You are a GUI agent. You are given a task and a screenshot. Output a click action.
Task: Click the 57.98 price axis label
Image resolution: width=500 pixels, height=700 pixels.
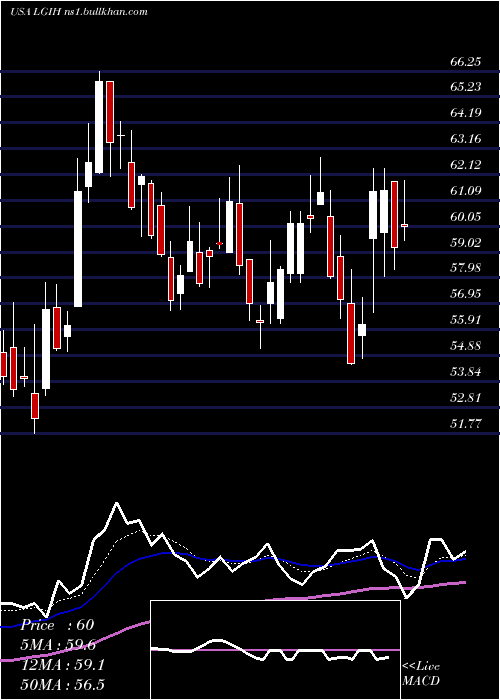pyautogui.click(x=466, y=268)
